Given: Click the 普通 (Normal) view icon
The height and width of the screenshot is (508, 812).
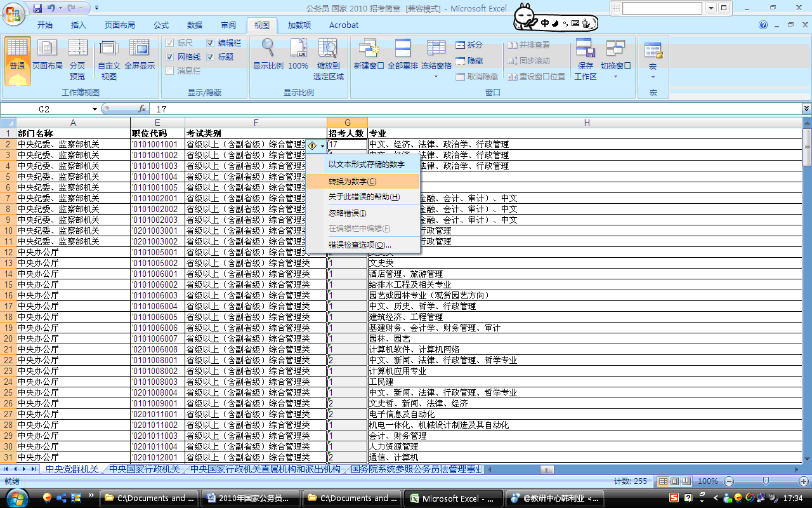Looking at the screenshot, I should (17, 56).
